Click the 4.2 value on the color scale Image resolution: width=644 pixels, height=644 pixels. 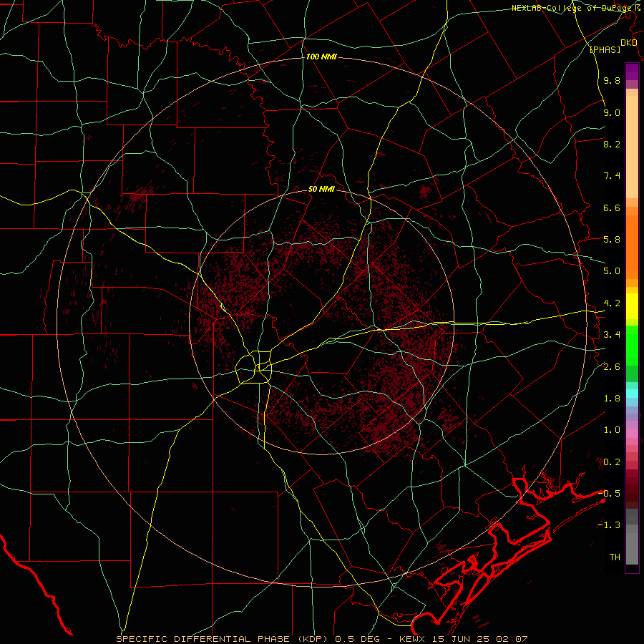click(x=612, y=303)
